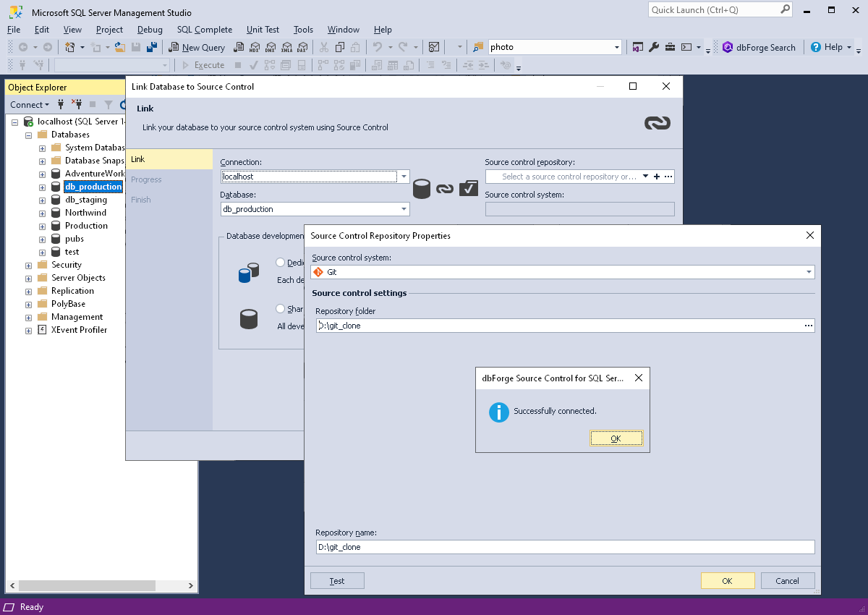
Task: Open the Unit Test menu
Action: 263,30
